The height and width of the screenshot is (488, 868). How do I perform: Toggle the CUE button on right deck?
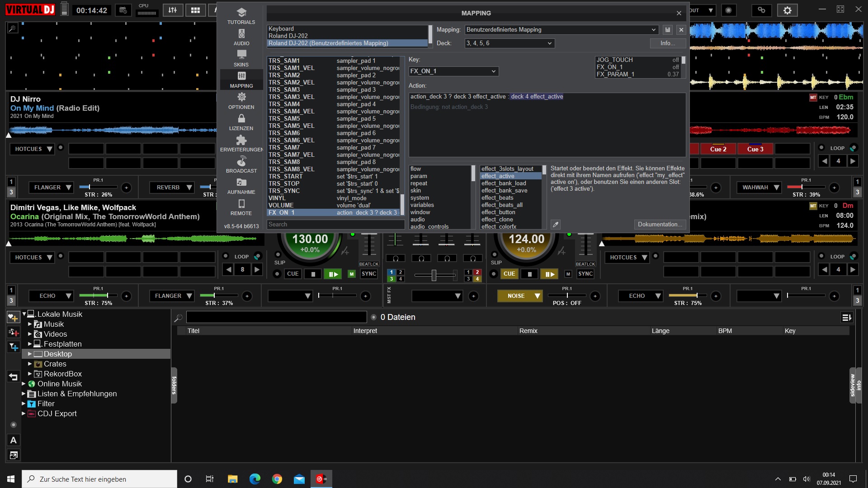tap(509, 274)
